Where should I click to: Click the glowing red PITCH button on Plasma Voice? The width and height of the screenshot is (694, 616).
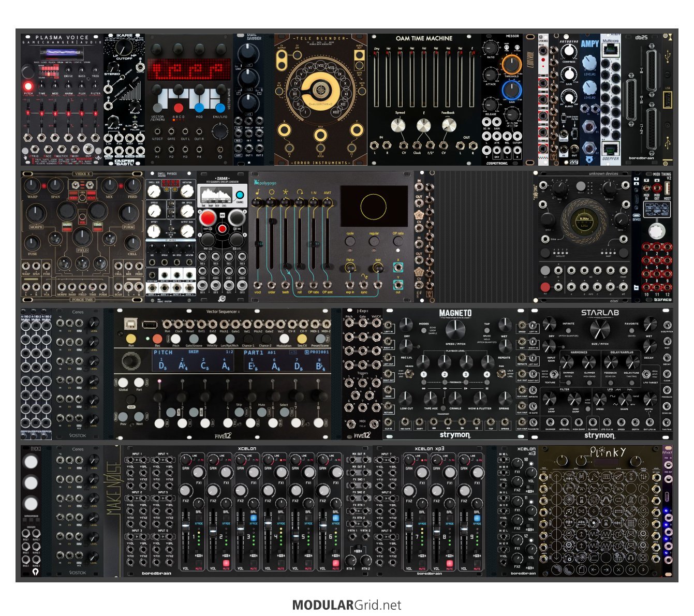tap(28, 86)
